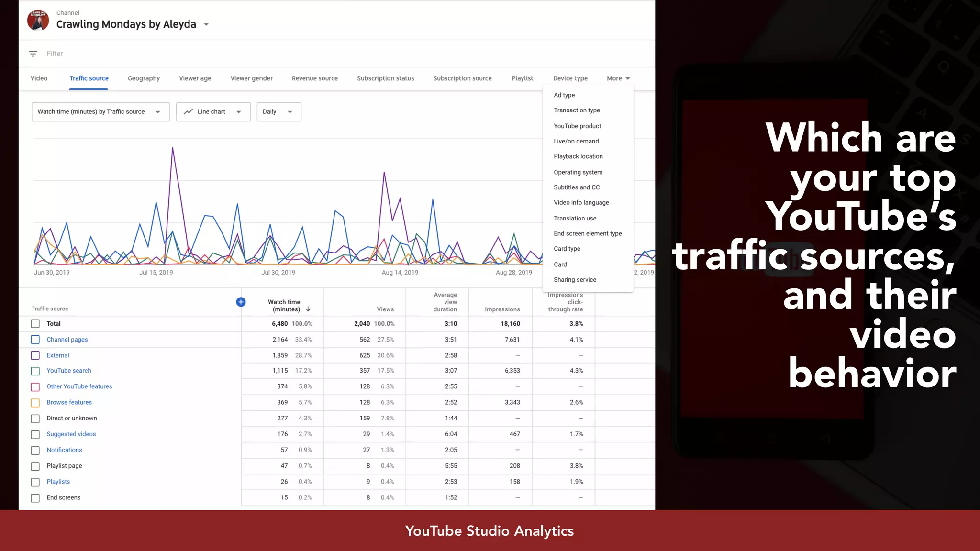This screenshot has height=551, width=980.
Task: Switch to the Device type tab
Action: 570,78
